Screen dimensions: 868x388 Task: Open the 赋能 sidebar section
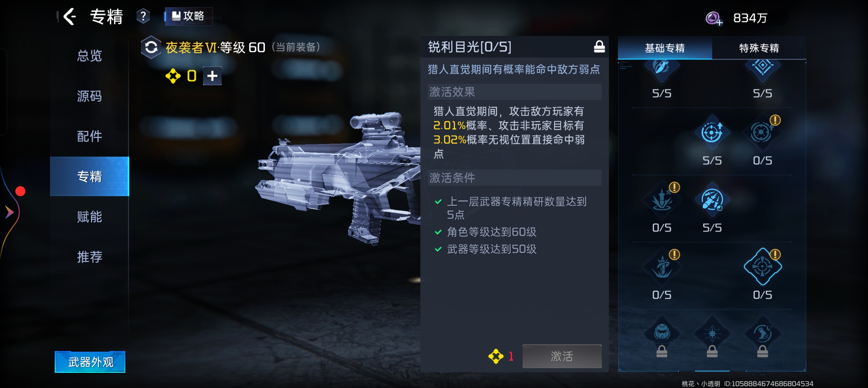pos(89,217)
